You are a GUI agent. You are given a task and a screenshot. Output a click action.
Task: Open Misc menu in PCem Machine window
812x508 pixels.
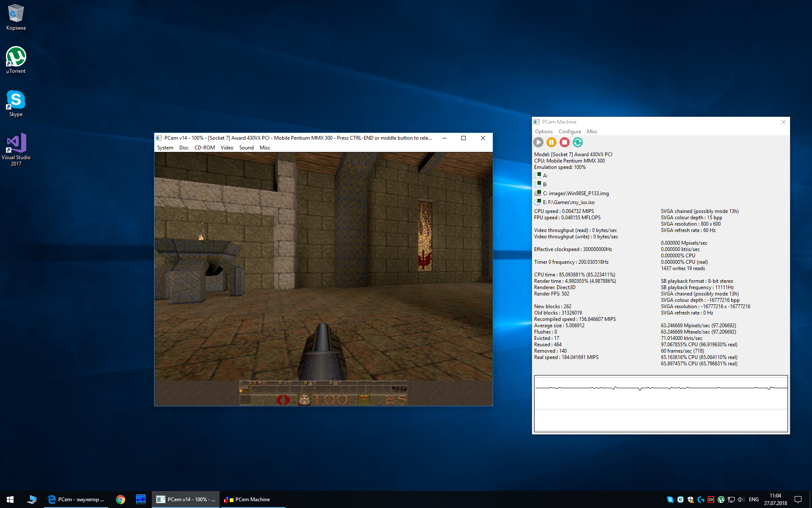coord(592,132)
